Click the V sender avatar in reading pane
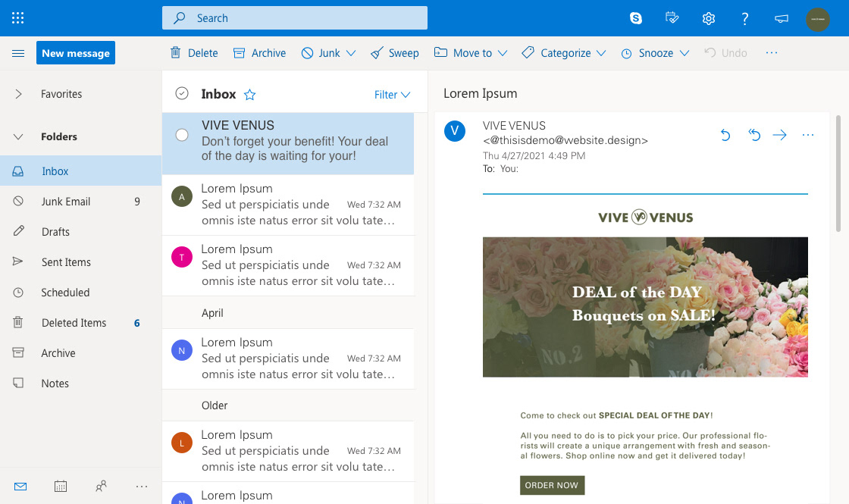The height and width of the screenshot is (504, 849). pos(455,130)
